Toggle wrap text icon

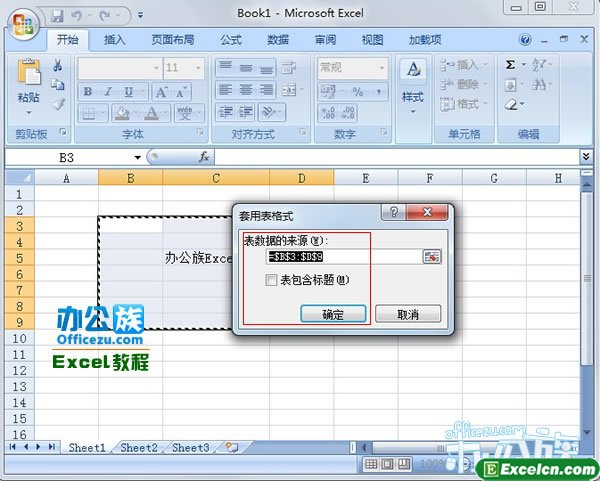[x=289, y=67]
